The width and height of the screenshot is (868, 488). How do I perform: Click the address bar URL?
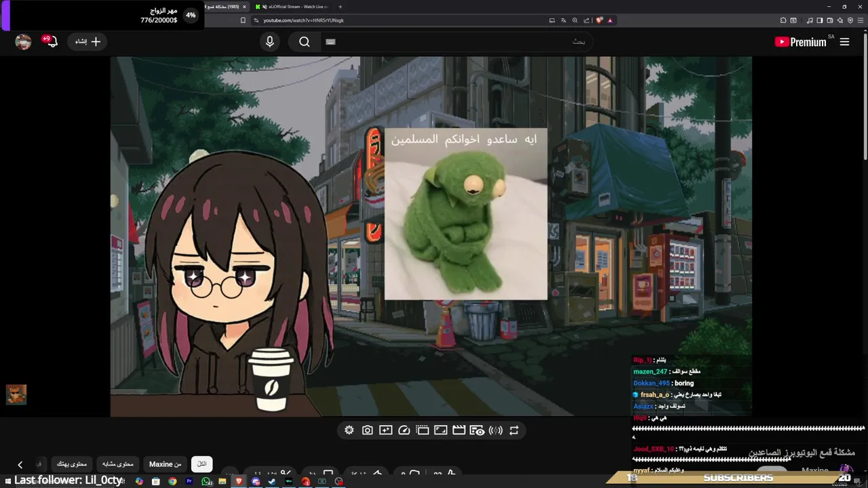(x=304, y=20)
